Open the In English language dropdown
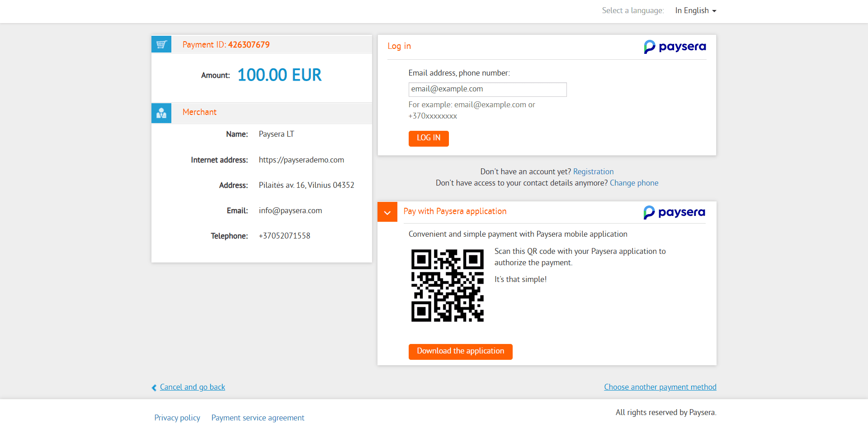The height and width of the screenshot is (439, 868). 695,10
